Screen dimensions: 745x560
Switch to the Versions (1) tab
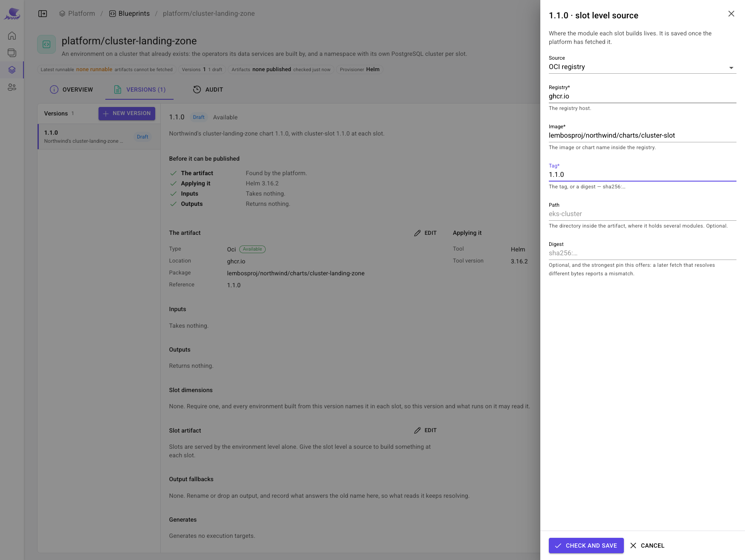click(139, 89)
